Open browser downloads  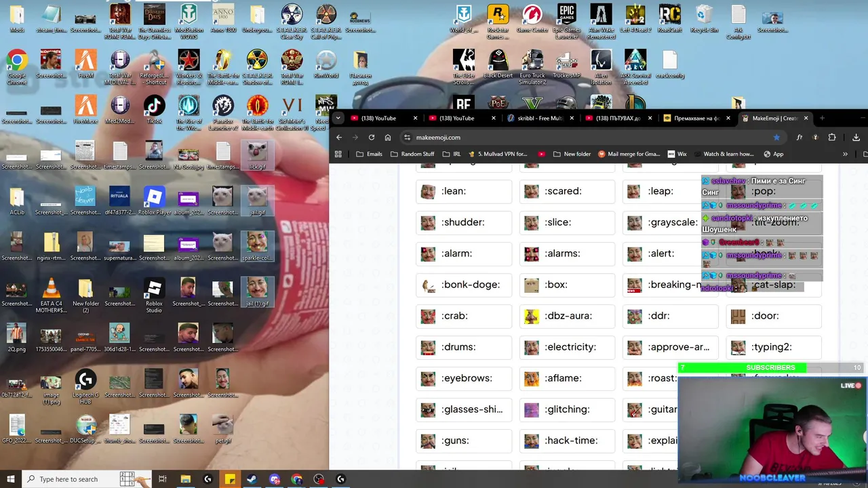click(856, 137)
